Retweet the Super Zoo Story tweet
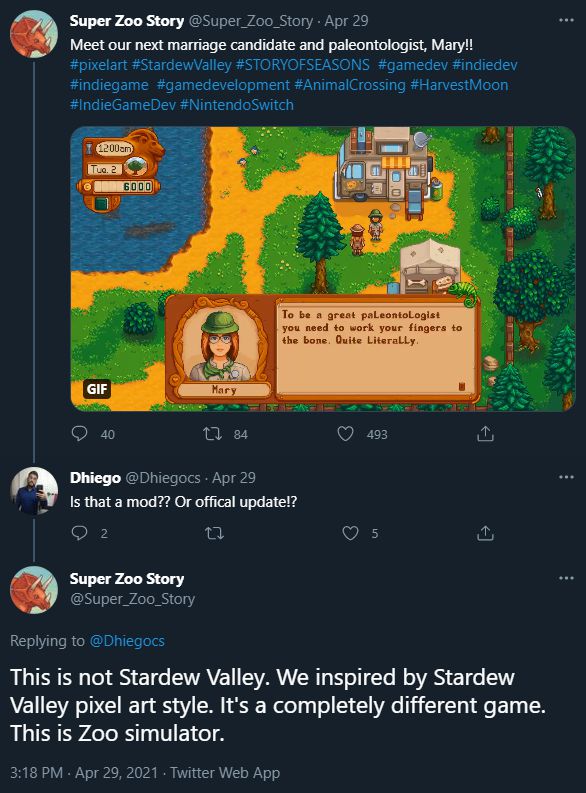Image resolution: width=586 pixels, height=793 pixels. coord(212,434)
